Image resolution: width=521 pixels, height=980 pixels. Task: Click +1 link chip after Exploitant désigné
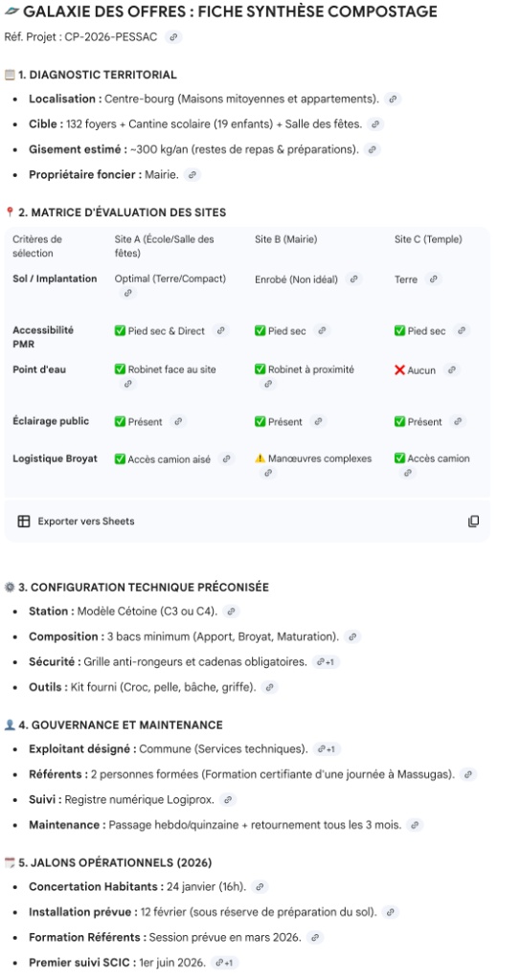pos(327,748)
